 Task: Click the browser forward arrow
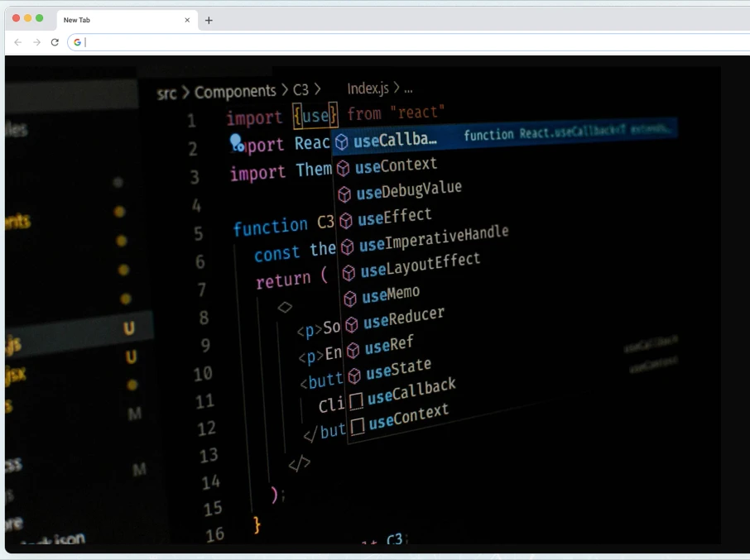[36, 42]
